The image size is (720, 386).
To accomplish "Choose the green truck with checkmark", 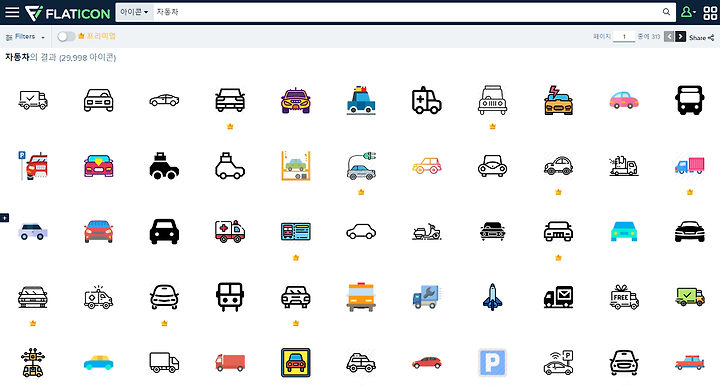I will coord(690,297).
